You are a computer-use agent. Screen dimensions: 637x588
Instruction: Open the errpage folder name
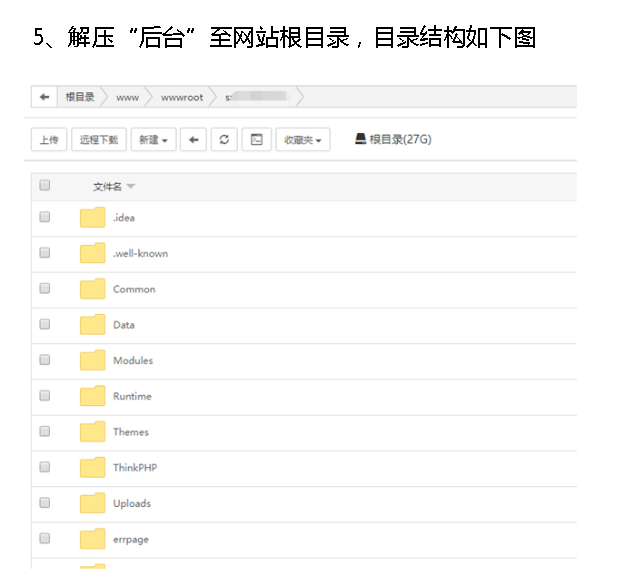pyautogui.click(x=131, y=540)
